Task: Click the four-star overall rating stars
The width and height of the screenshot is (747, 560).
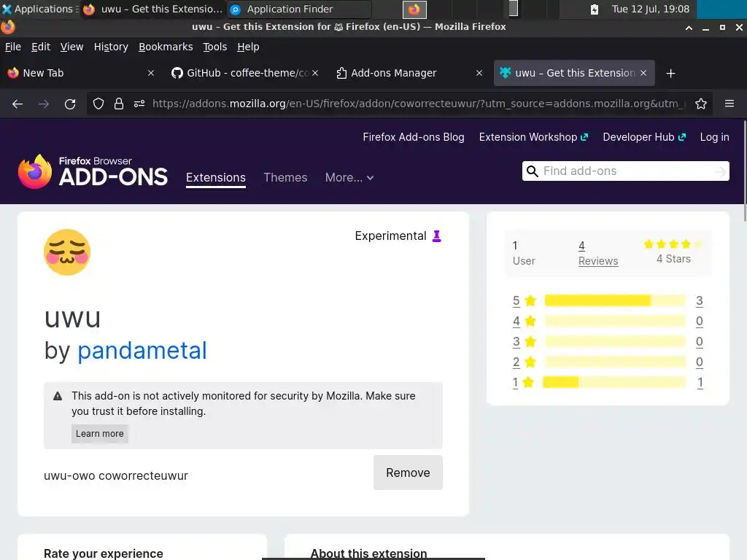Action: [673, 244]
